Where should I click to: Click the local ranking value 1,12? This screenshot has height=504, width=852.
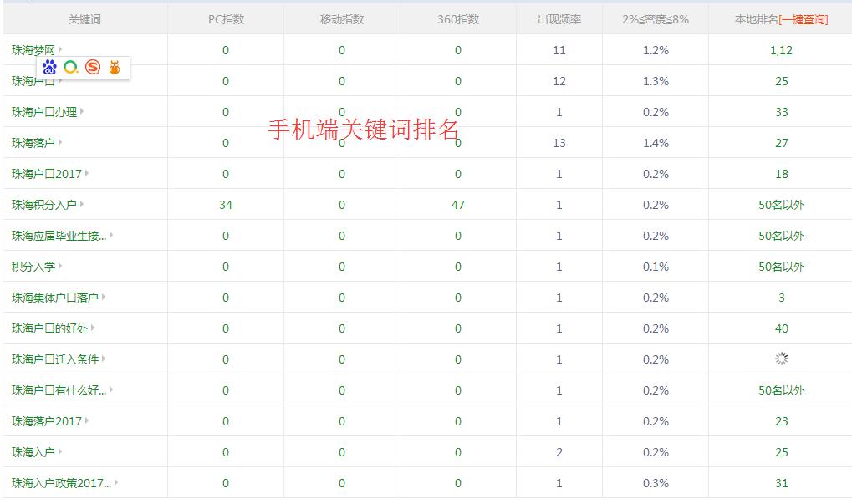(781, 50)
